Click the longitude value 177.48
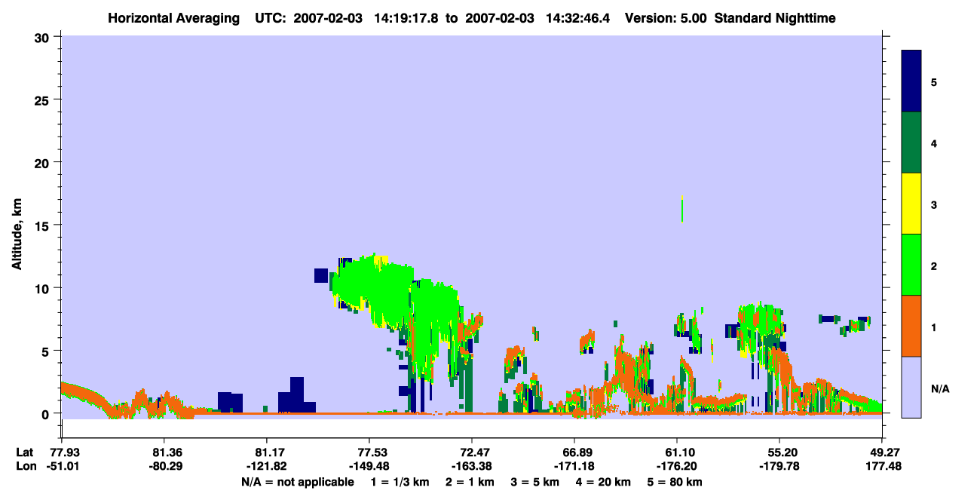Screen dimensions: 980x503 (x=882, y=466)
